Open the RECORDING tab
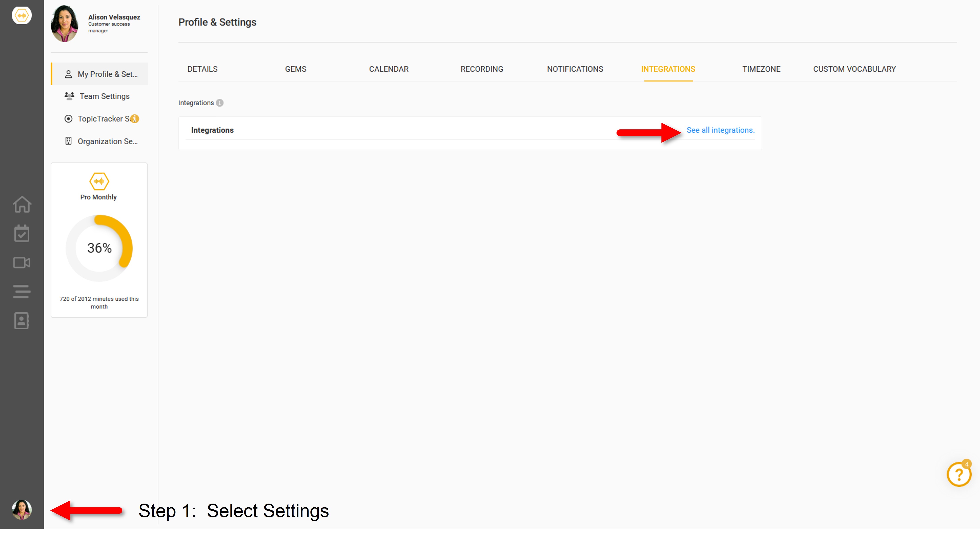The height and width of the screenshot is (537, 980). tap(482, 69)
